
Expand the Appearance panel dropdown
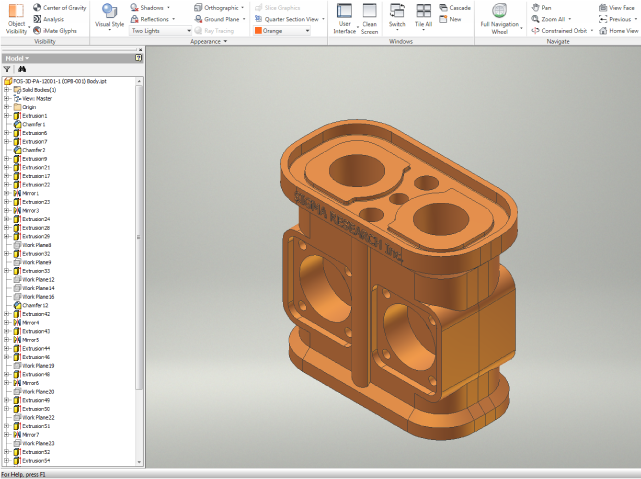pos(225,41)
